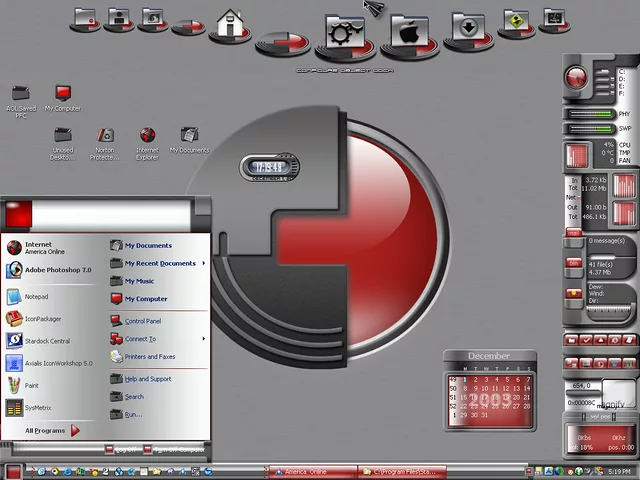Screen dimensions: 640x480
Task: Click the CPU usage graph in SysMetrix
Action: click(x=577, y=156)
